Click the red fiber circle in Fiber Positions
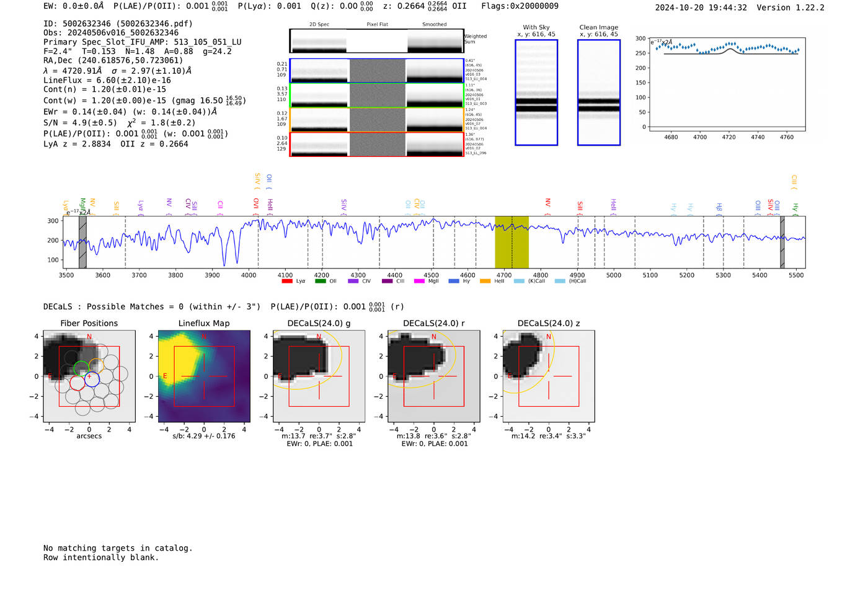This screenshot has width=868, height=591. click(x=77, y=383)
